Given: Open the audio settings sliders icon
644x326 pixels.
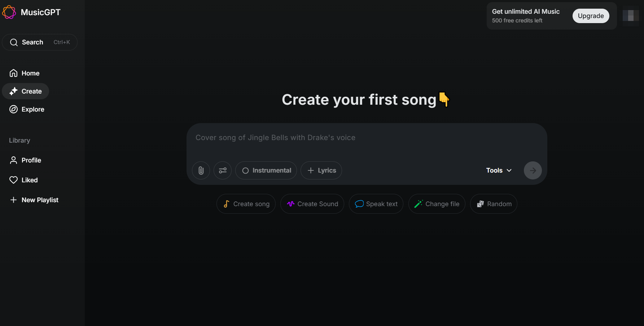Looking at the screenshot, I should pos(222,170).
